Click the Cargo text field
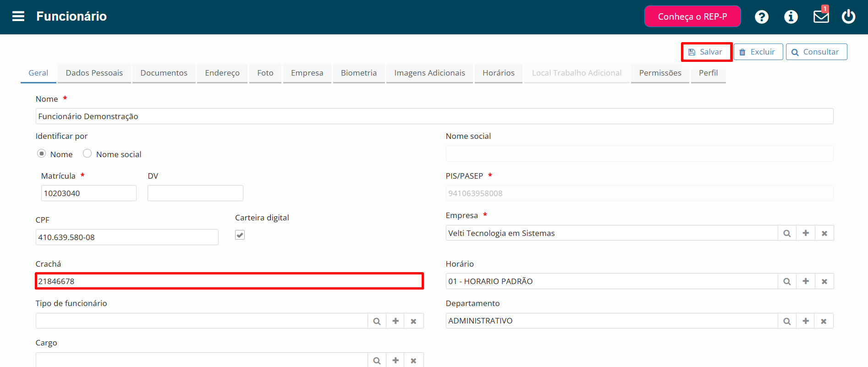 (202, 360)
